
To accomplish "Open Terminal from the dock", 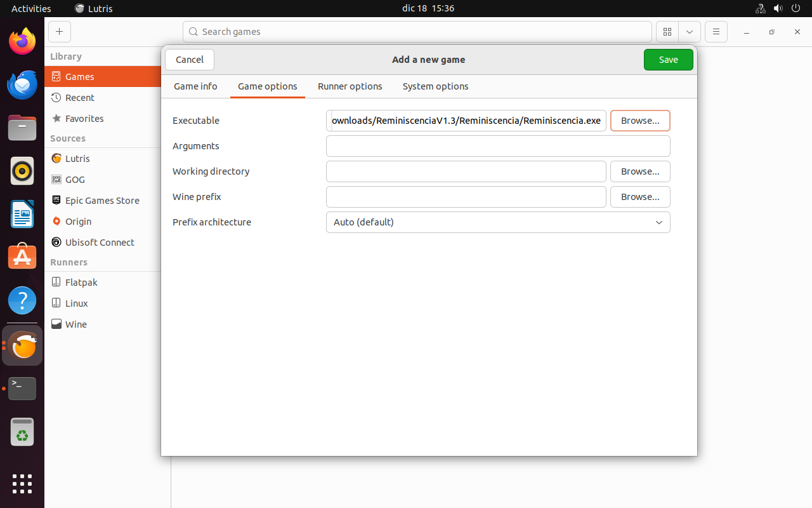I will [x=22, y=388].
